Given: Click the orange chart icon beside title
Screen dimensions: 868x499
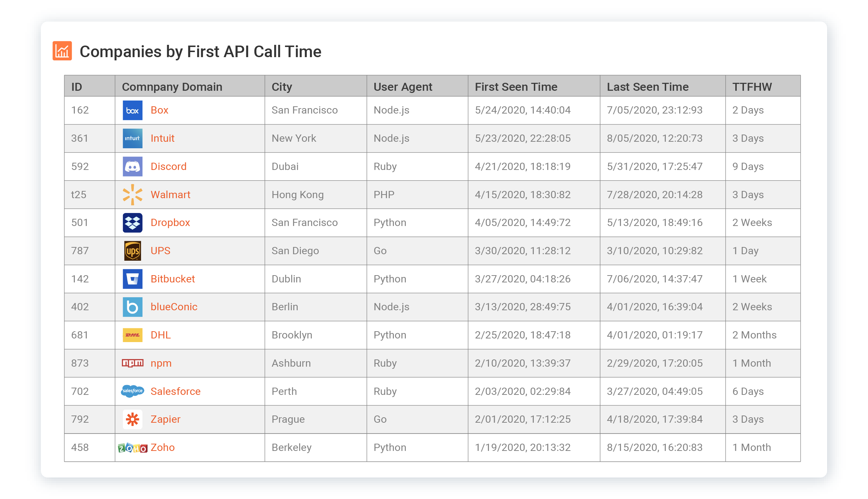Looking at the screenshot, I should coord(62,51).
